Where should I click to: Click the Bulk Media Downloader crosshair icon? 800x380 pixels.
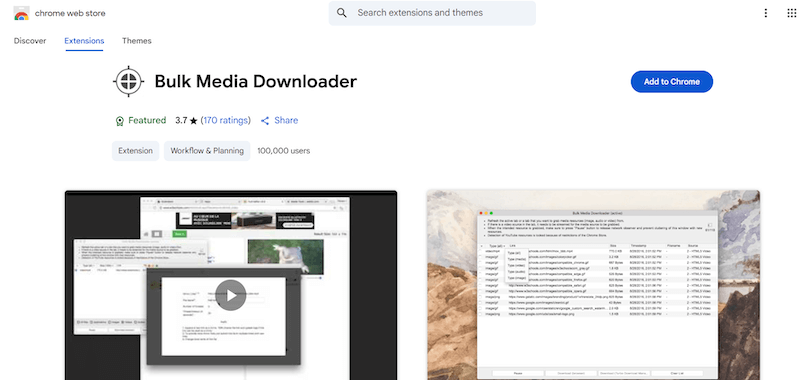[x=130, y=82]
